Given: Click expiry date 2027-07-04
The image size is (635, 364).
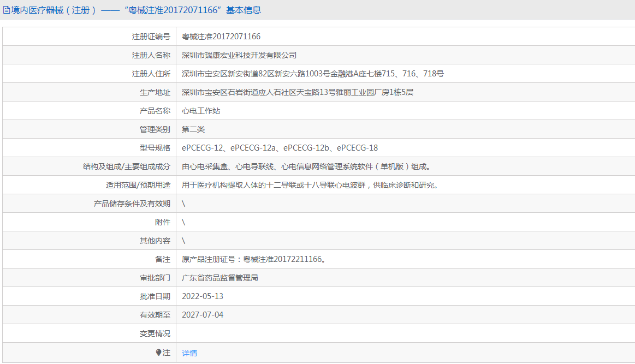Looking at the screenshot, I should (203, 315).
